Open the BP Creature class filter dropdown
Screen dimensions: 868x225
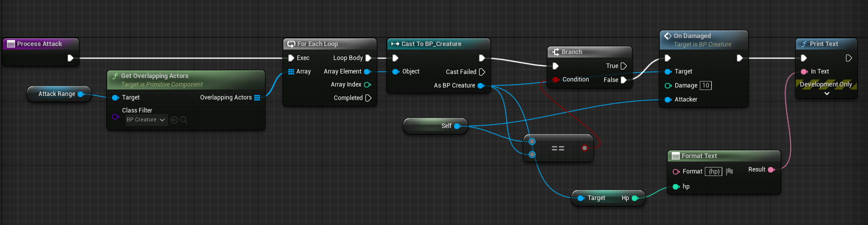tap(146, 120)
